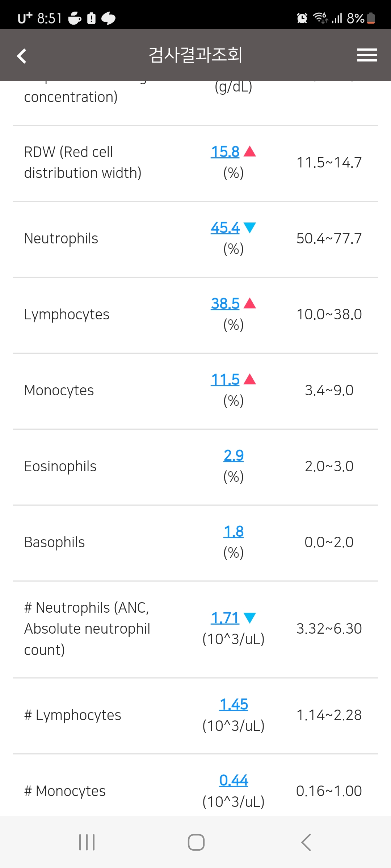Open Lymphocytes percent value 38.5
This screenshot has height=868, width=391.
[225, 303]
